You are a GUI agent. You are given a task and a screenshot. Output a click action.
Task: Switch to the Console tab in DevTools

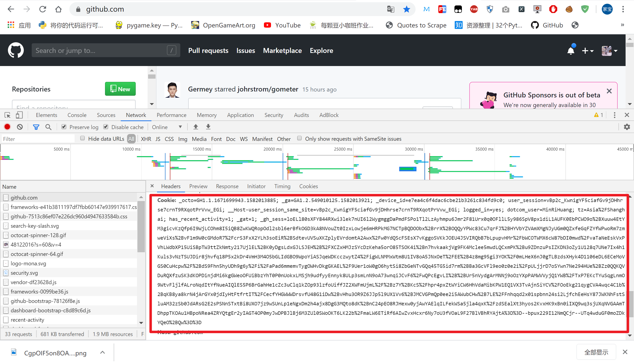[77, 115]
